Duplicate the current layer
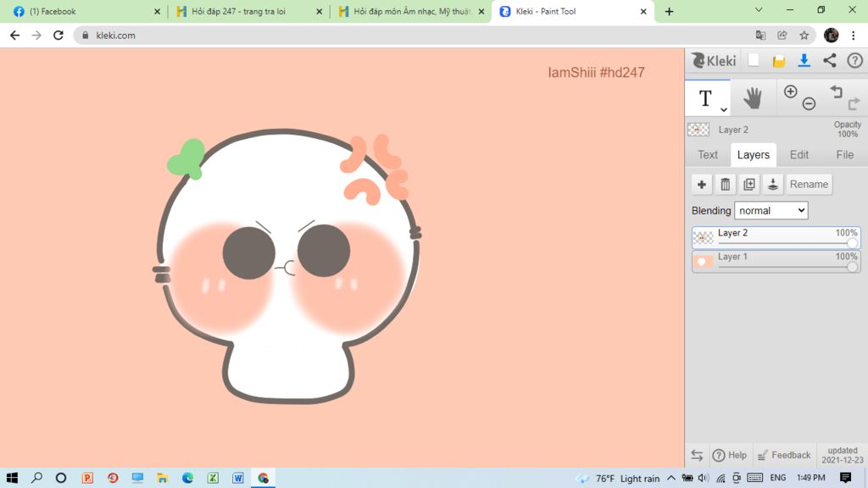Screen dimensions: 868x488 tap(749, 184)
